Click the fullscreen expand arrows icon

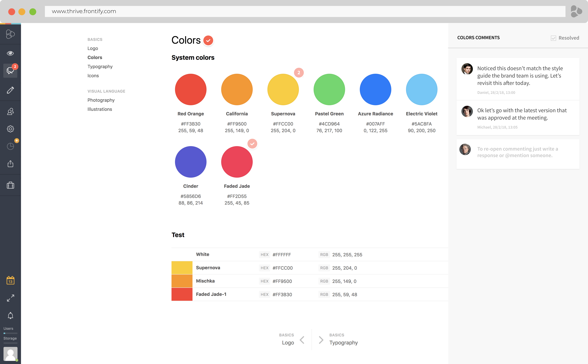tap(10, 298)
